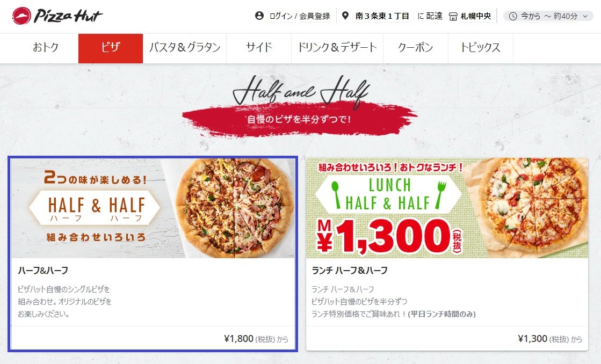Click the clock icon in delivery time
This screenshot has width=601, height=364.
513,16
